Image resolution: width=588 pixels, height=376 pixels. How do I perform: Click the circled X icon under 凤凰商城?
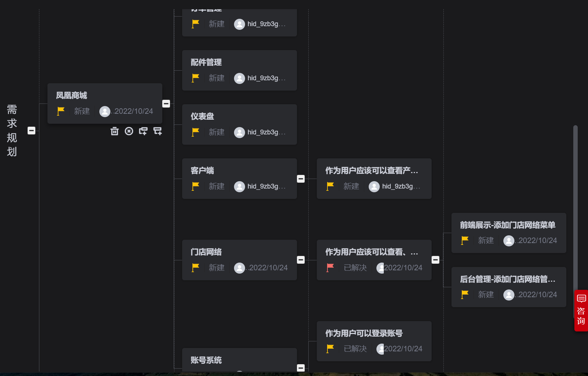click(x=129, y=131)
